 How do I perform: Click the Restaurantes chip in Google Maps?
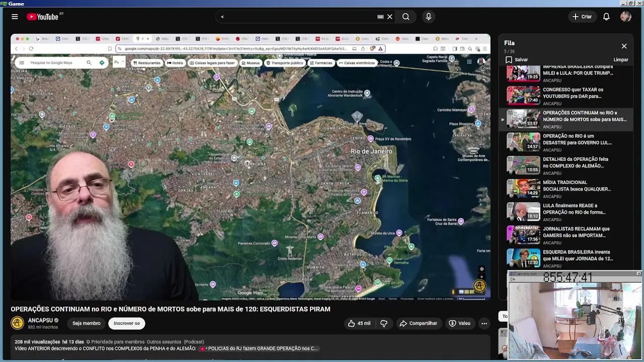click(146, 63)
